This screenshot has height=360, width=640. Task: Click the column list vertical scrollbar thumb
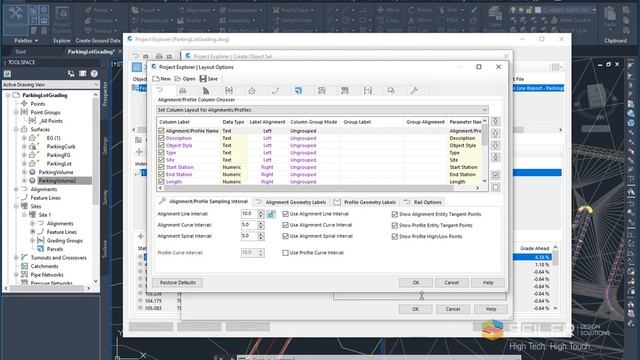pyautogui.click(x=484, y=135)
